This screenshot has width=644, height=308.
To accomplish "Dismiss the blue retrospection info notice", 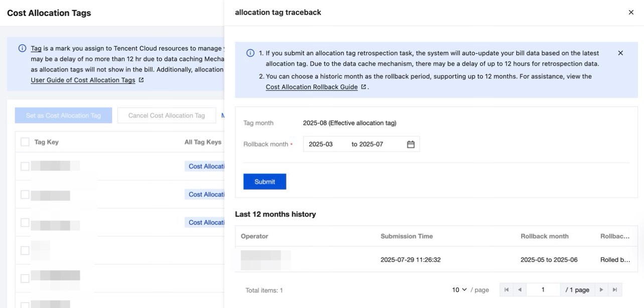I will 620,53.
